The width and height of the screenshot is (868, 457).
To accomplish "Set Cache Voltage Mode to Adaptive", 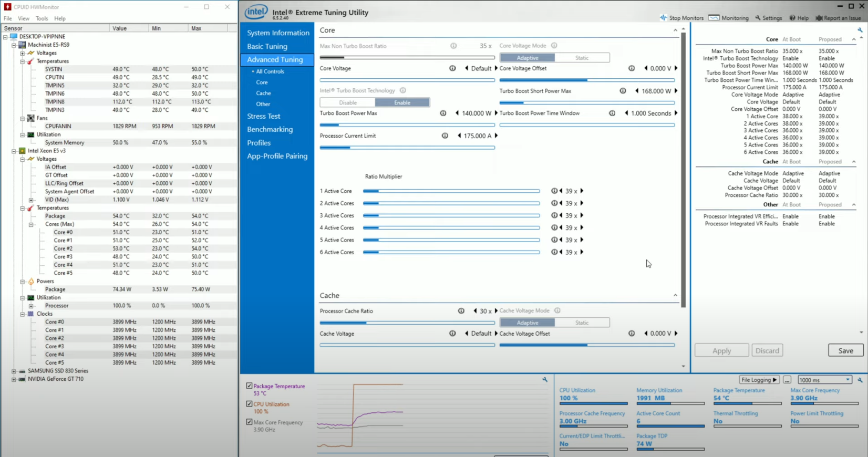I will coord(527,323).
